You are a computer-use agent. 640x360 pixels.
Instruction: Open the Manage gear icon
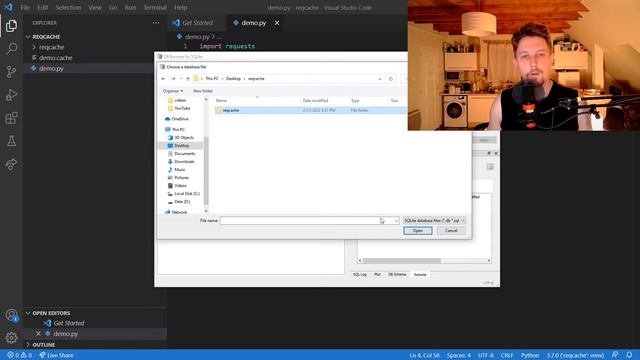click(11, 338)
